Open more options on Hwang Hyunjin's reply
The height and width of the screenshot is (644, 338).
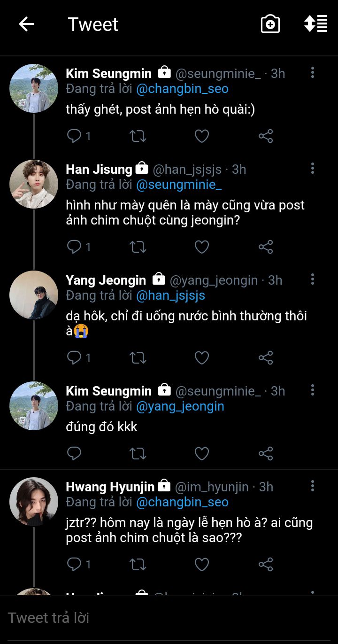pos(313,486)
